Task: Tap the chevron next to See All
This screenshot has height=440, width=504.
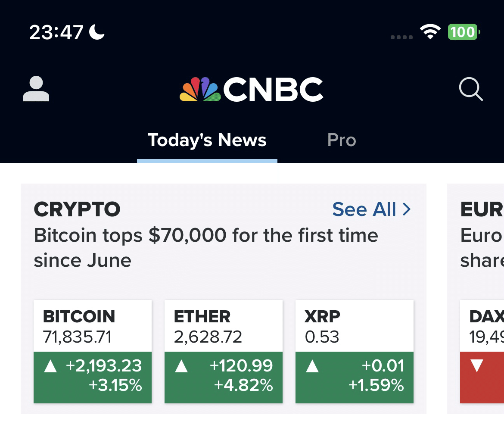Action: [406, 209]
